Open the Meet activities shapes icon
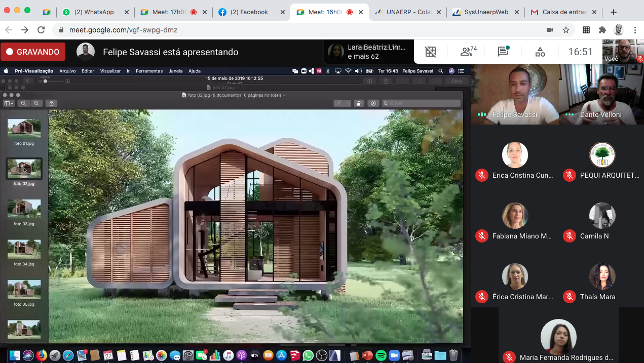This screenshot has width=644, height=363. (x=540, y=52)
